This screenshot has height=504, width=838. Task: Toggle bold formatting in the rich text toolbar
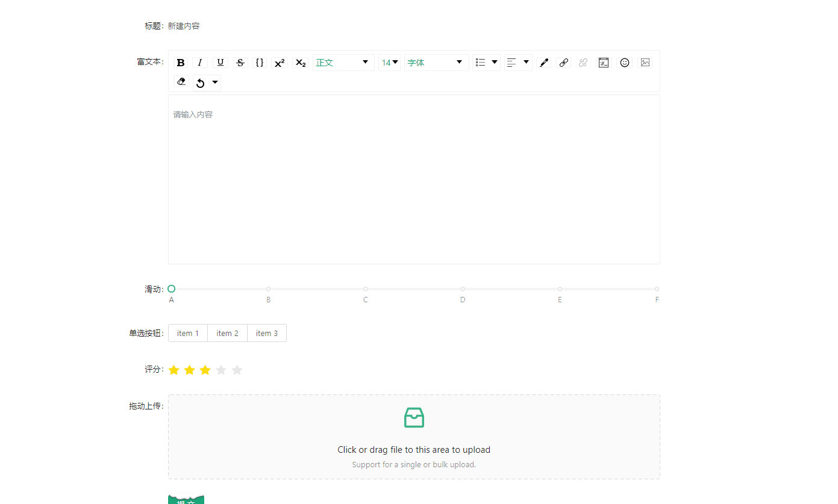181,63
